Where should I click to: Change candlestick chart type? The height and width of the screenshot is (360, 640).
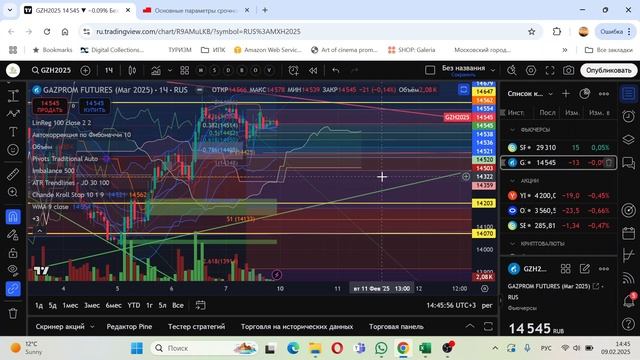tap(132, 70)
